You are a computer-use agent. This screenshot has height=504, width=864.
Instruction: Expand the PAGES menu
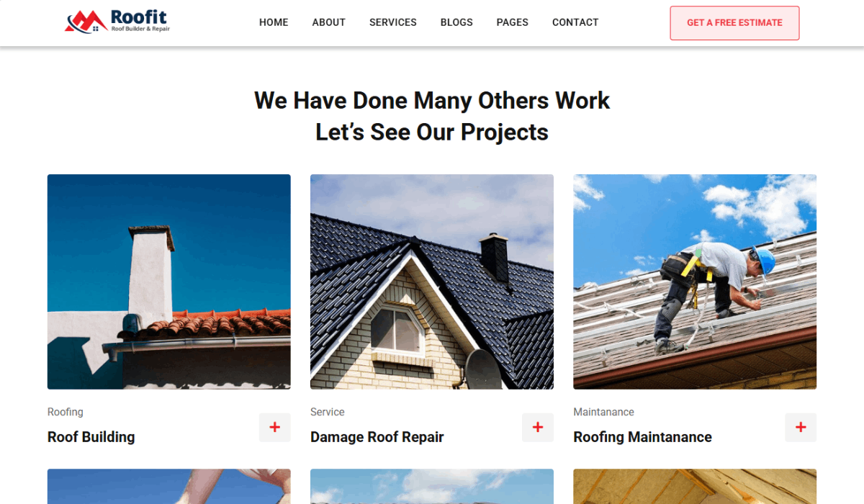point(513,22)
